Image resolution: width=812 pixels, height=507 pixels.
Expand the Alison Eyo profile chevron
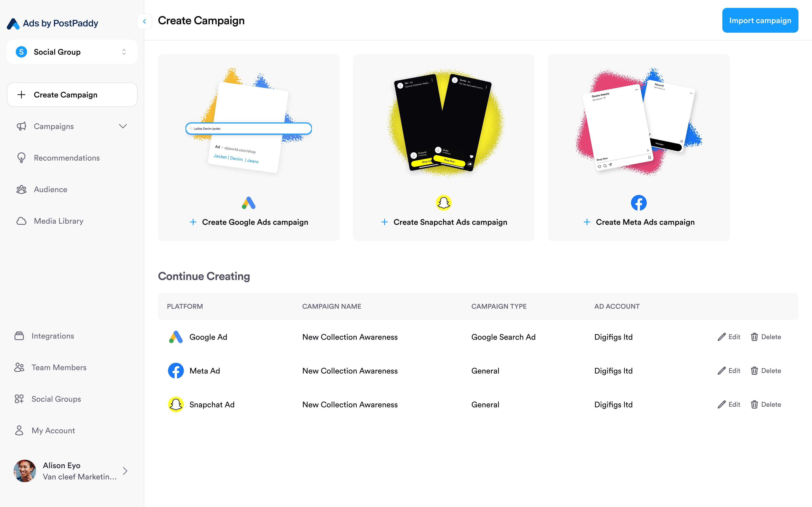[125, 471]
